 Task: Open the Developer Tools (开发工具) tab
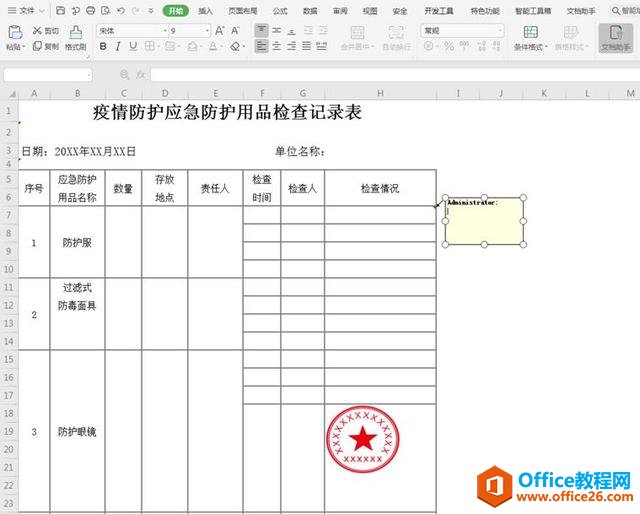[439, 11]
